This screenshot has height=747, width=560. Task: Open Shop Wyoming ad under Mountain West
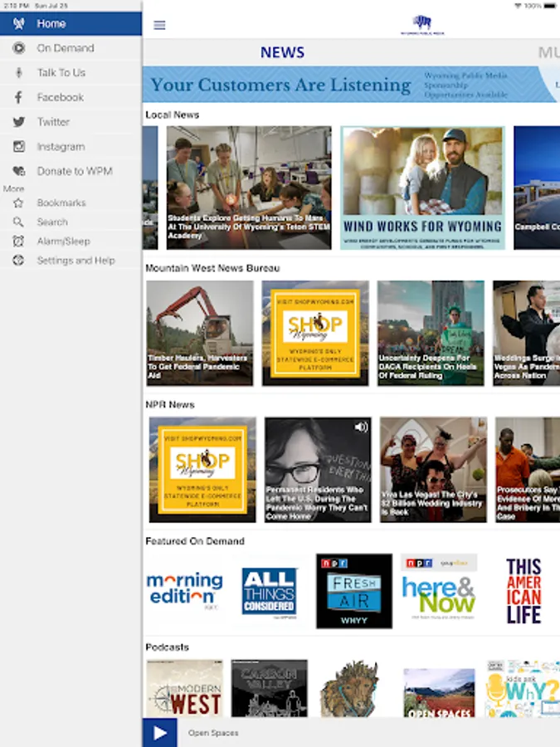pos(315,333)
